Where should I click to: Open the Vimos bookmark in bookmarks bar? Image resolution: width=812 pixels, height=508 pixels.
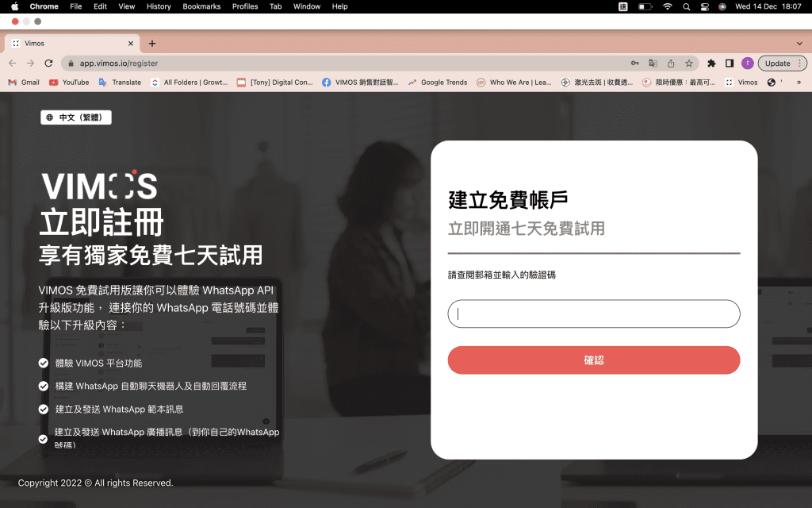tap(741, 83)
